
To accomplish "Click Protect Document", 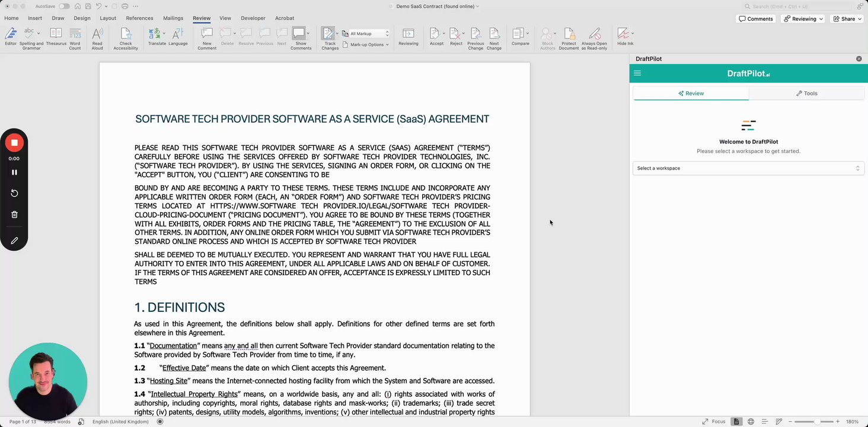I will click(569, 39).
